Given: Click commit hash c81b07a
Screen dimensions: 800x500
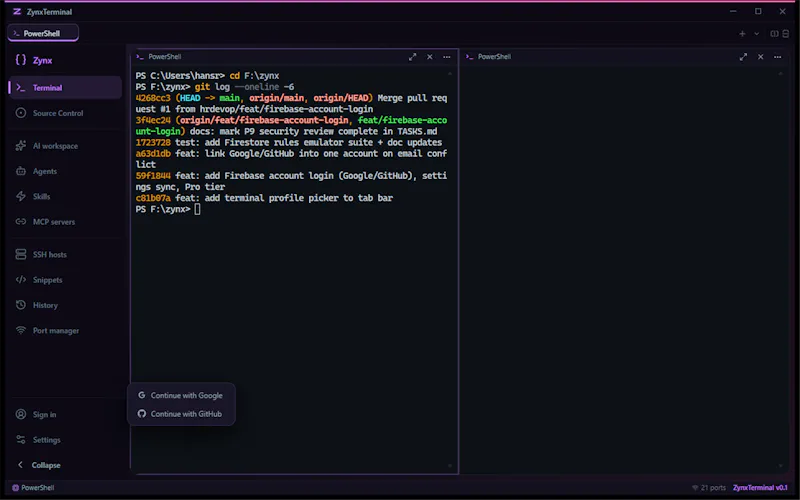Looking at the screenshot, I should click(x=153, y=198).
